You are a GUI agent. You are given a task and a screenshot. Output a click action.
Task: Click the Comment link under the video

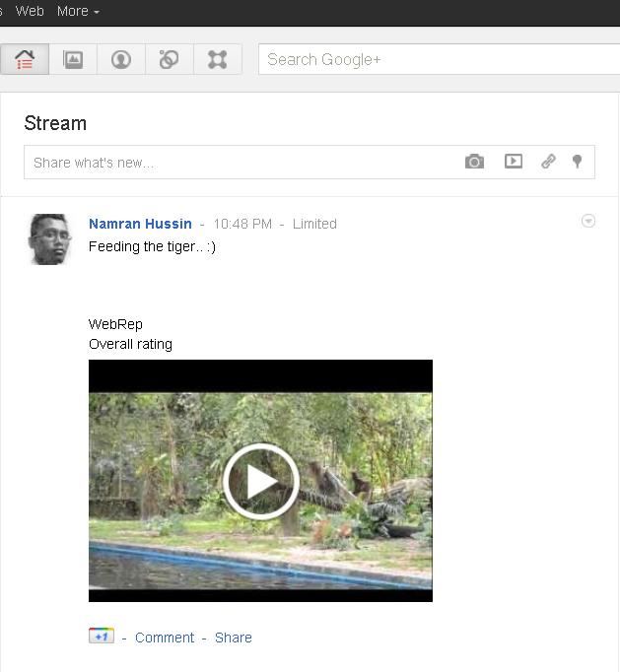click(165, 638)
